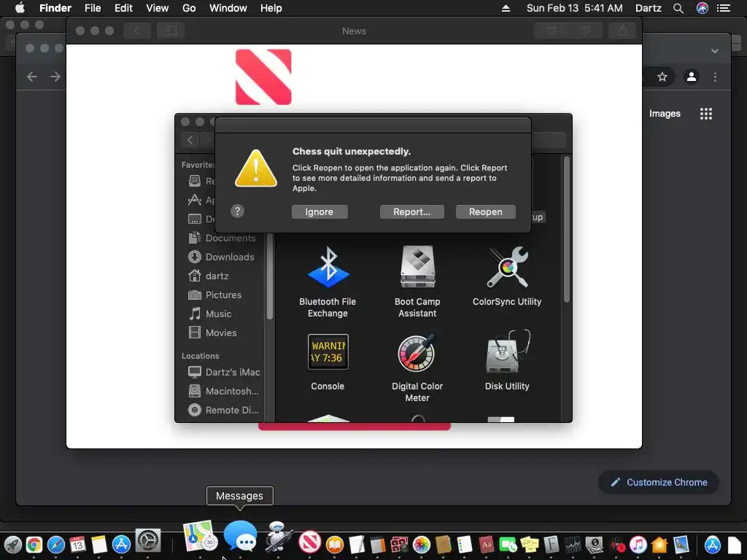Click the Images link in Chrome
Image resolution: width=747 pixels, height=560 pixels.
[665, 113]
